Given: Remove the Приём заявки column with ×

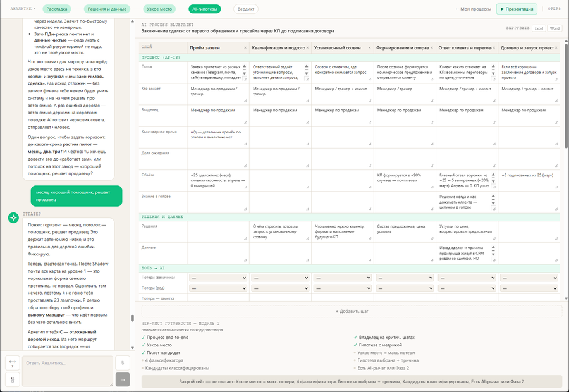Looking at the screenshot, I should point(245,47).
